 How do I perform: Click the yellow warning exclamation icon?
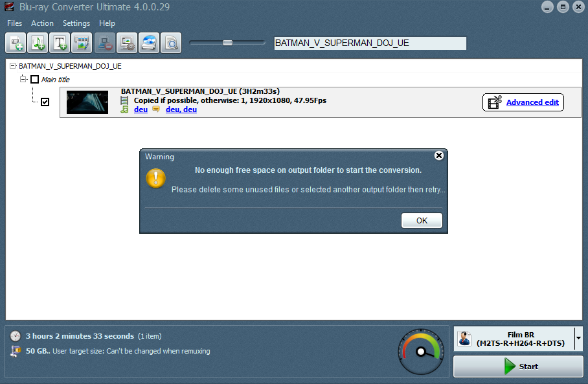(x=155, y=178)
